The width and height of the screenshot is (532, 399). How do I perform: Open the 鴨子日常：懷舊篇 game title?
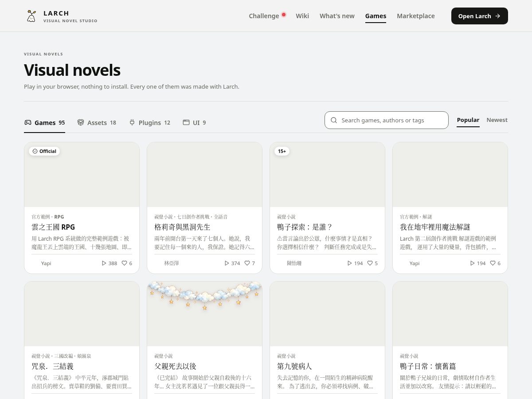[428, 366]
